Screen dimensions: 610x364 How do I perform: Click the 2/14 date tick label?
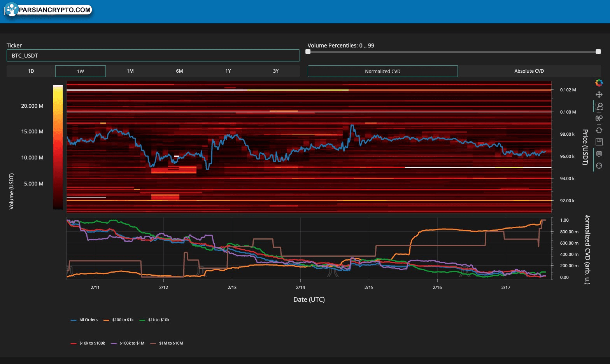click(300, 287)
